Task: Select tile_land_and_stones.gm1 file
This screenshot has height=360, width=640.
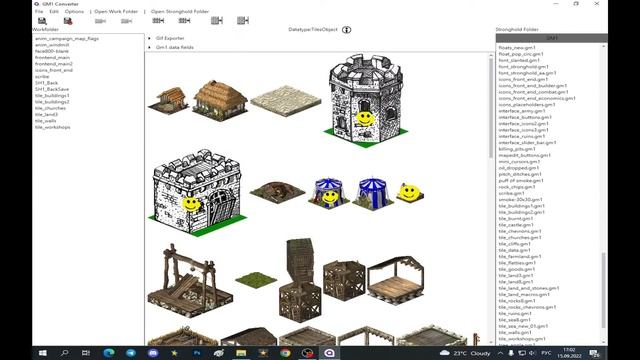Action: (529, 288)
